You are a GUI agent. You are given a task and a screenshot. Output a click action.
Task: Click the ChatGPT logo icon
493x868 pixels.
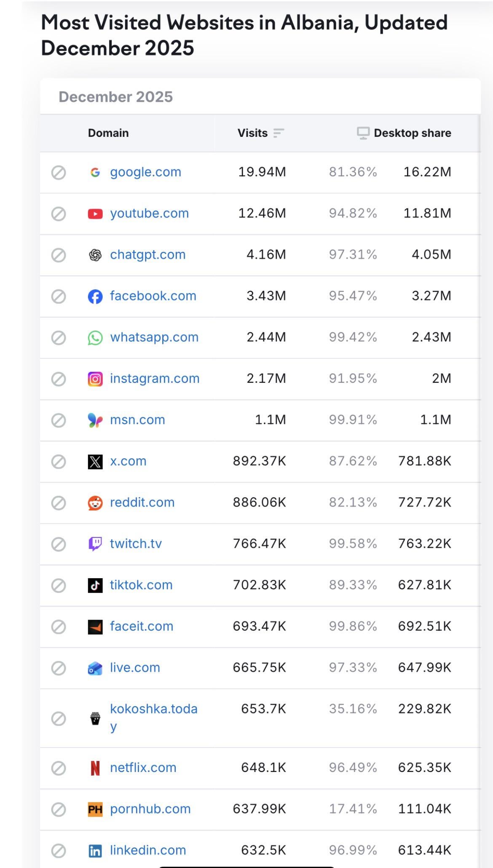pos(95,255)
